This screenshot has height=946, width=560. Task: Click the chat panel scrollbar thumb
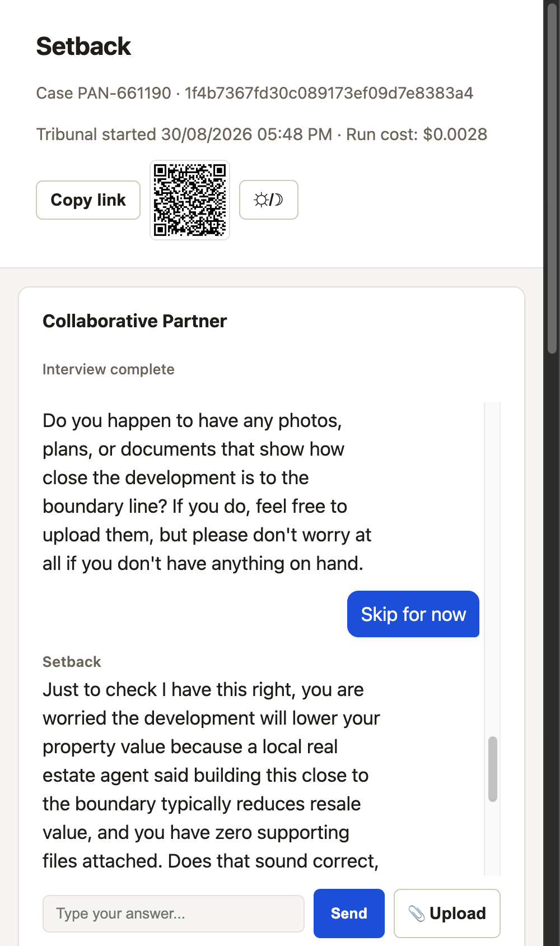point(493,769)
